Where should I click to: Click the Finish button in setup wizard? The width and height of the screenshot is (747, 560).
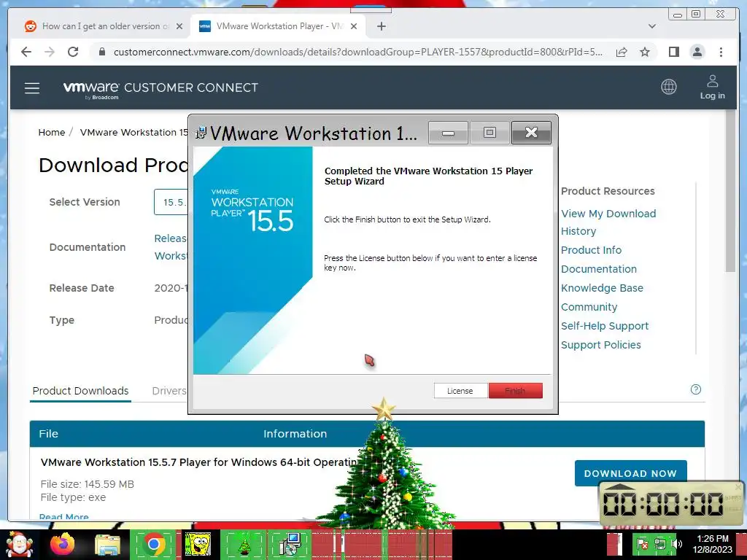tap(515, 391)
